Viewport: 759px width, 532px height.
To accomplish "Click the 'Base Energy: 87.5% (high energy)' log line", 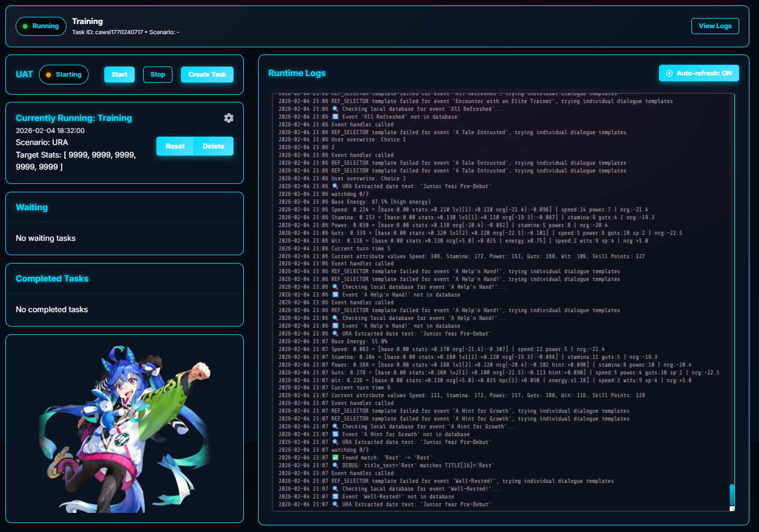I will (x=353, y=202).
